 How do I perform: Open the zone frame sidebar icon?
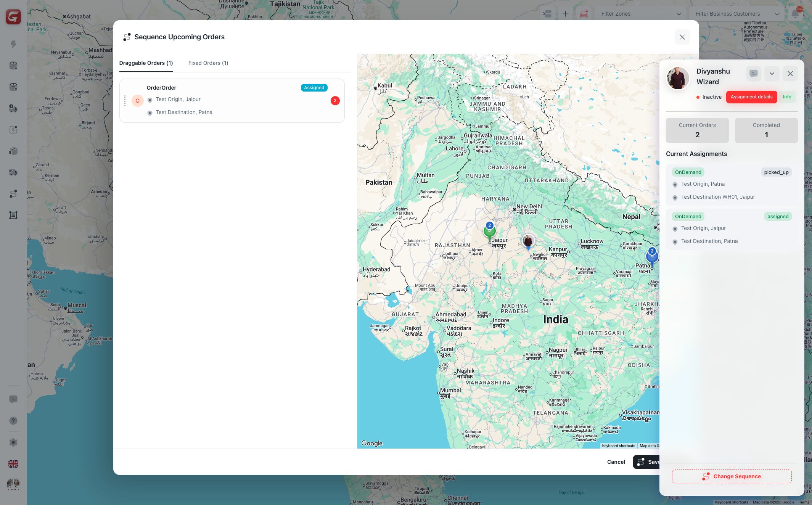(13, 215)
